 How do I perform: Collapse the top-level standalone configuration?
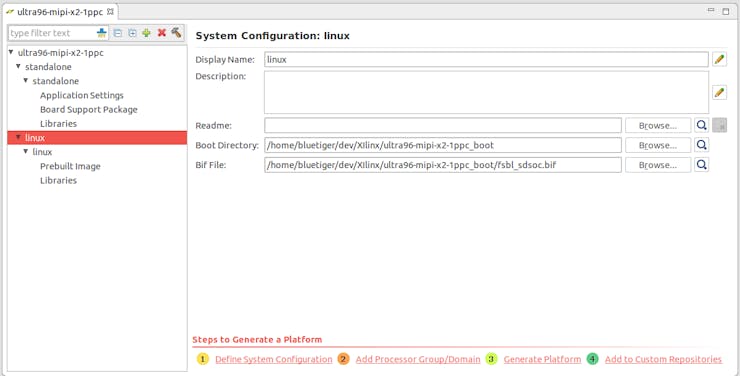click(x=18, y=67)
